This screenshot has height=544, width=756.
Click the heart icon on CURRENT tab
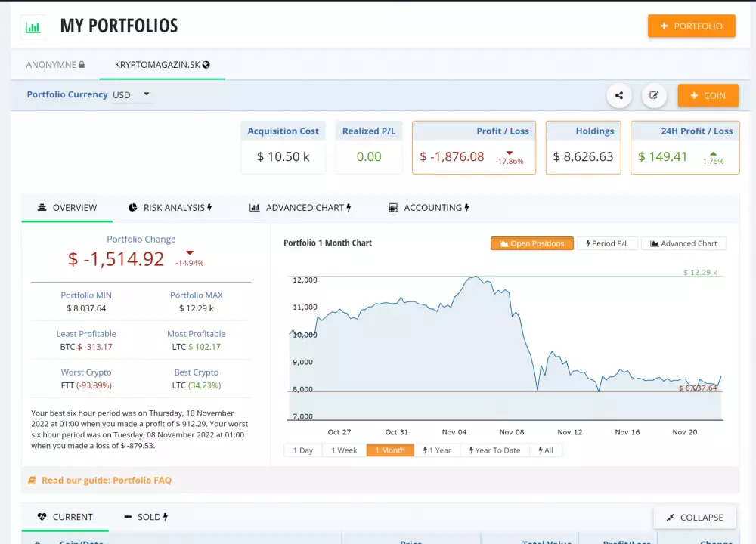pos(43,517)
